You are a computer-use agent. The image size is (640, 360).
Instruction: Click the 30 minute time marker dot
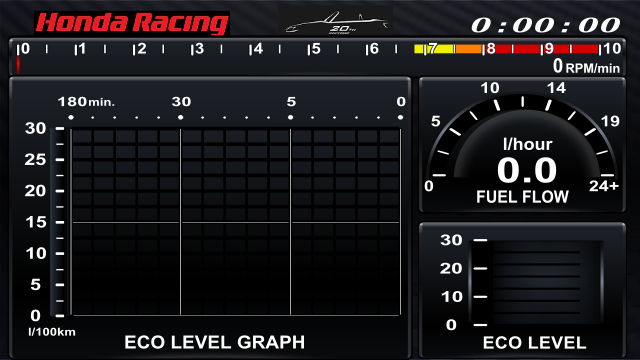(180, 118)
